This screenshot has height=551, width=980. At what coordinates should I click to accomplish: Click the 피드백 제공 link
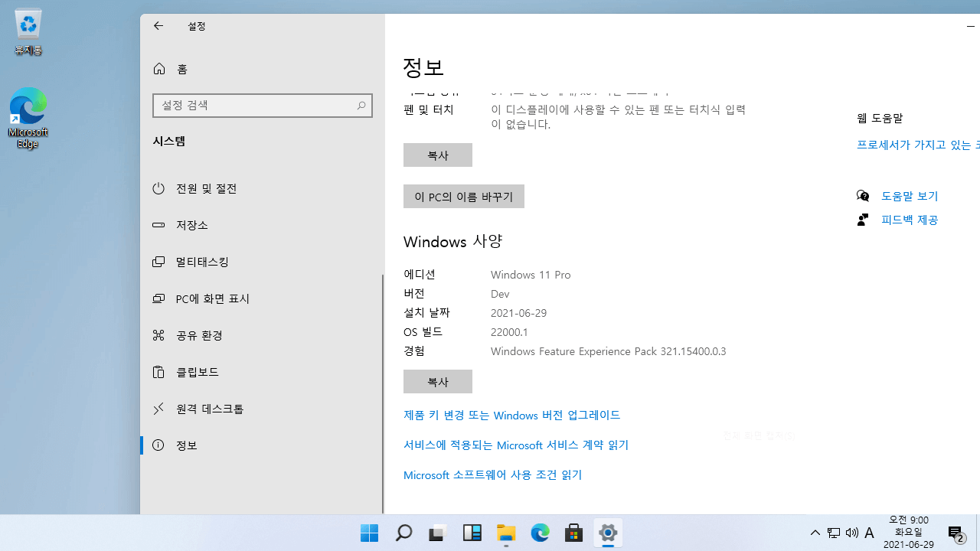pyautogui.click(x=910, y=220)
